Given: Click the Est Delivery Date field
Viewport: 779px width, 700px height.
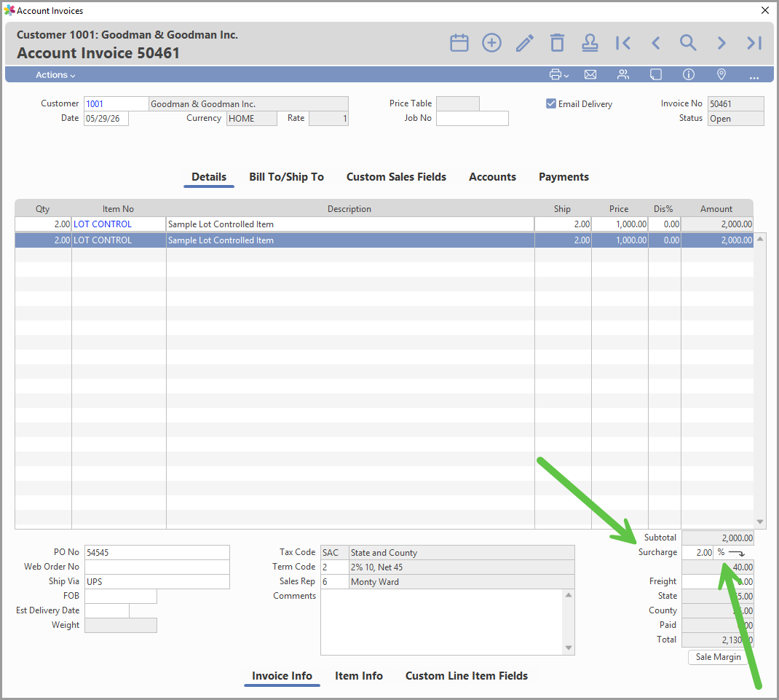Looking at the screenshot, I should point(107,610).
